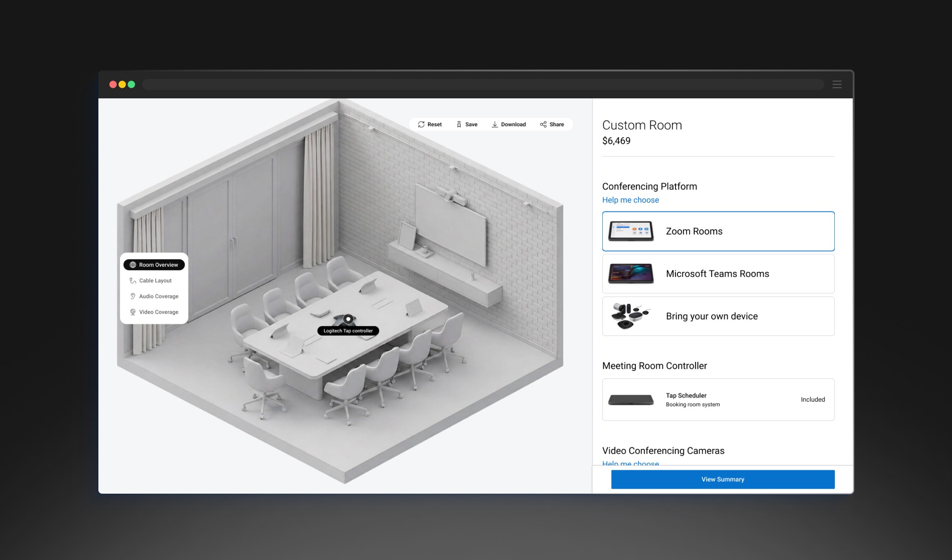
Task: Click the Microsoft Teams Rooms tablet thumbnail
Action: [x=631, y=274]
